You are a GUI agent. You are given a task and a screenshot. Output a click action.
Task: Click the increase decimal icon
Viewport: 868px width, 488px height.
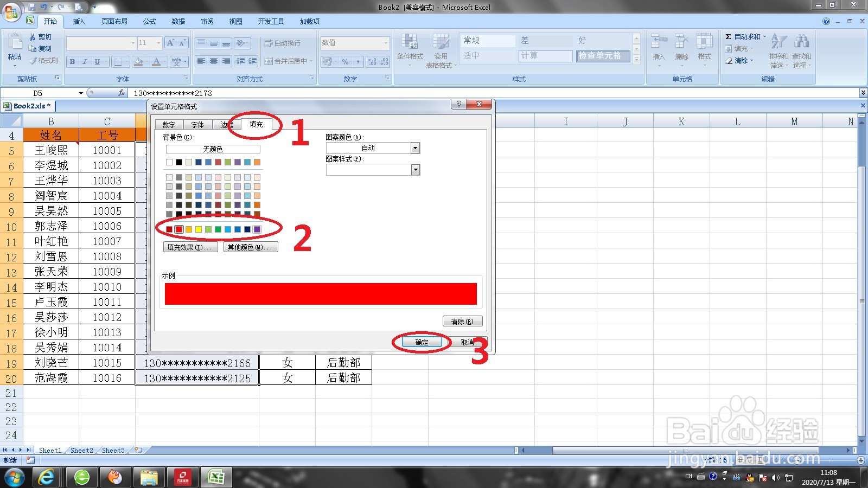tap(372, 62)
